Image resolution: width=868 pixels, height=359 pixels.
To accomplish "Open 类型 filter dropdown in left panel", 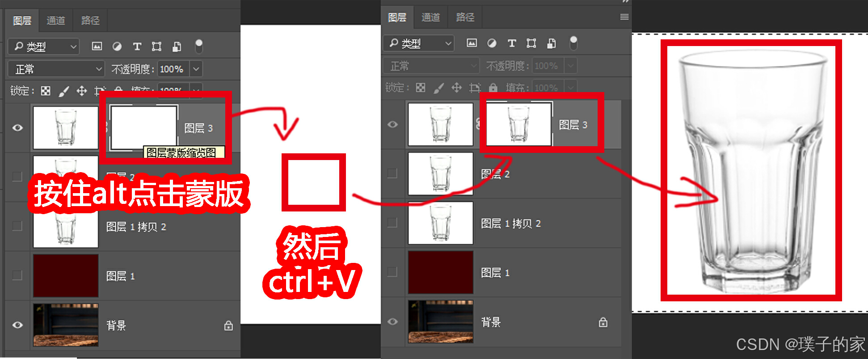I will (44, 46).
